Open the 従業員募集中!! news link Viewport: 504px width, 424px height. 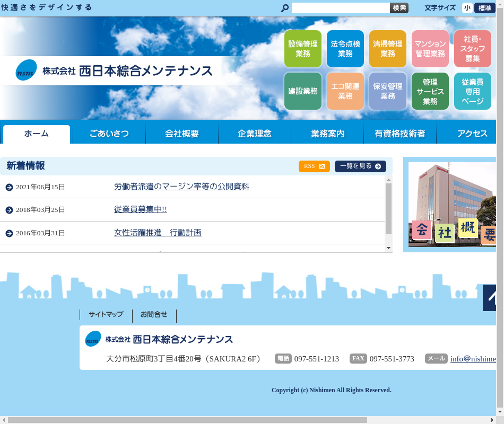[x=141, y=209]
